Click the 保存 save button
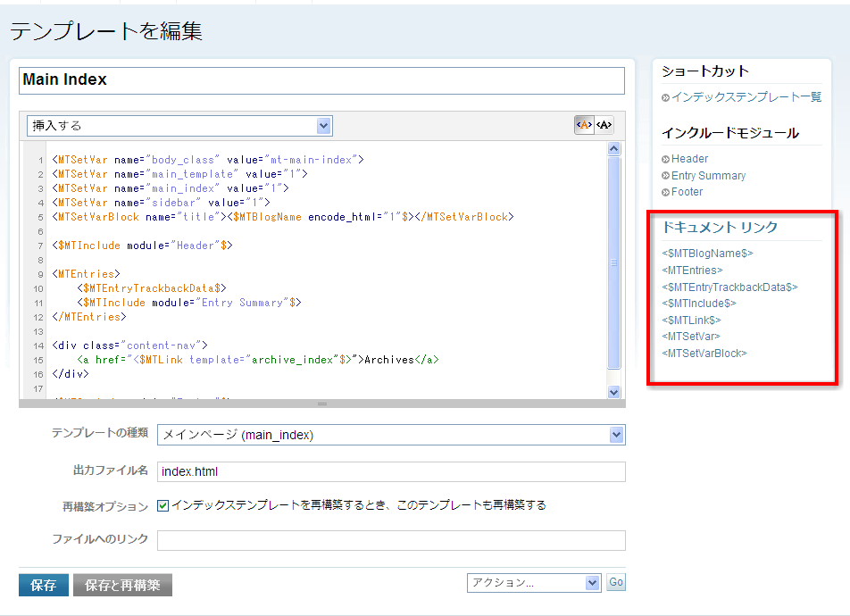850x616 pixels. click(43, 586)
